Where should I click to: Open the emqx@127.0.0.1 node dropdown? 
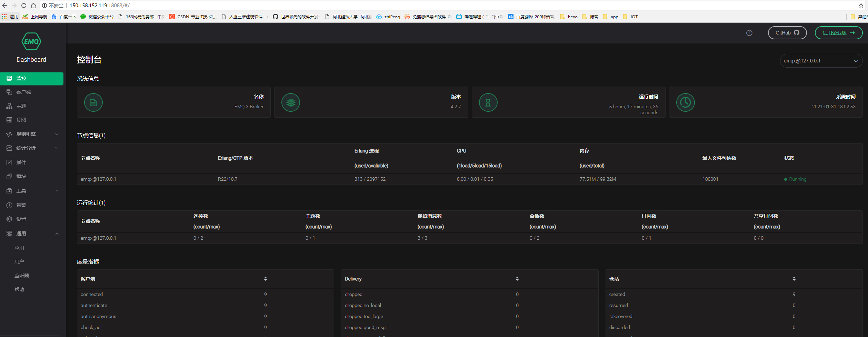[821, 61]
